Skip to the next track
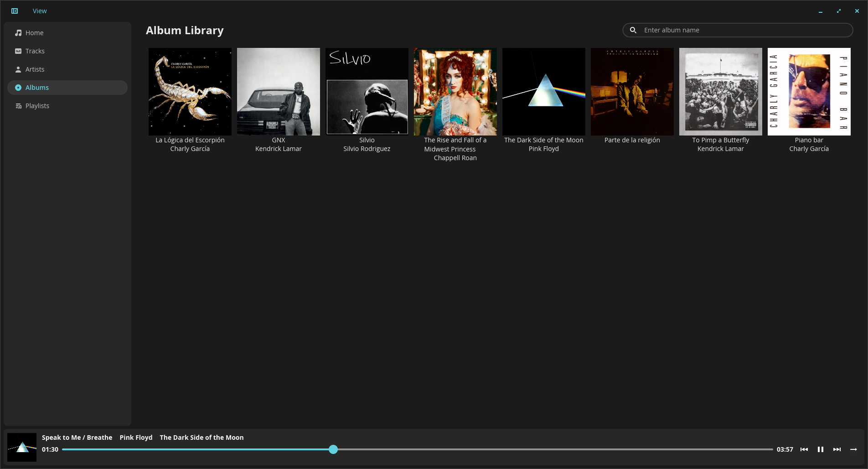868x469 pixels. pyautogui.click(x=837, y=449)
